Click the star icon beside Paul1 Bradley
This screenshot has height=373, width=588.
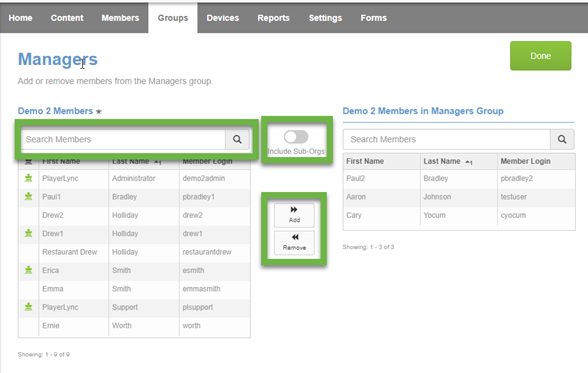[28, 196]
